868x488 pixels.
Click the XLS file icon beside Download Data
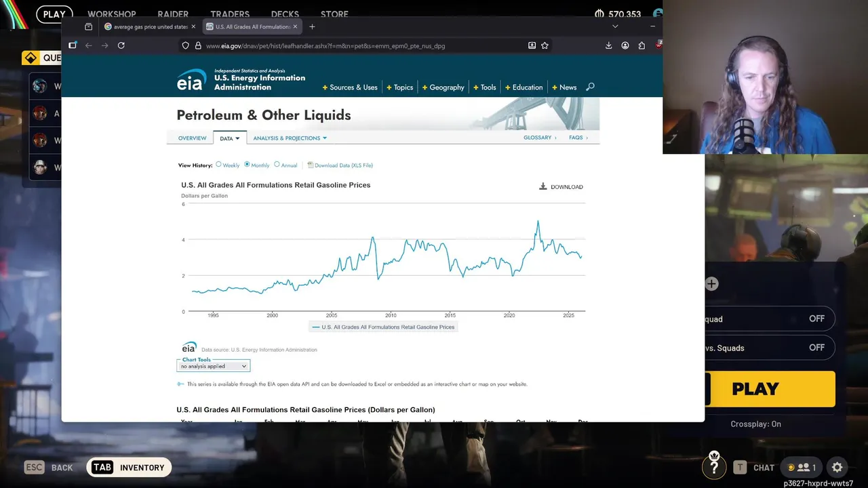point(310,165)
